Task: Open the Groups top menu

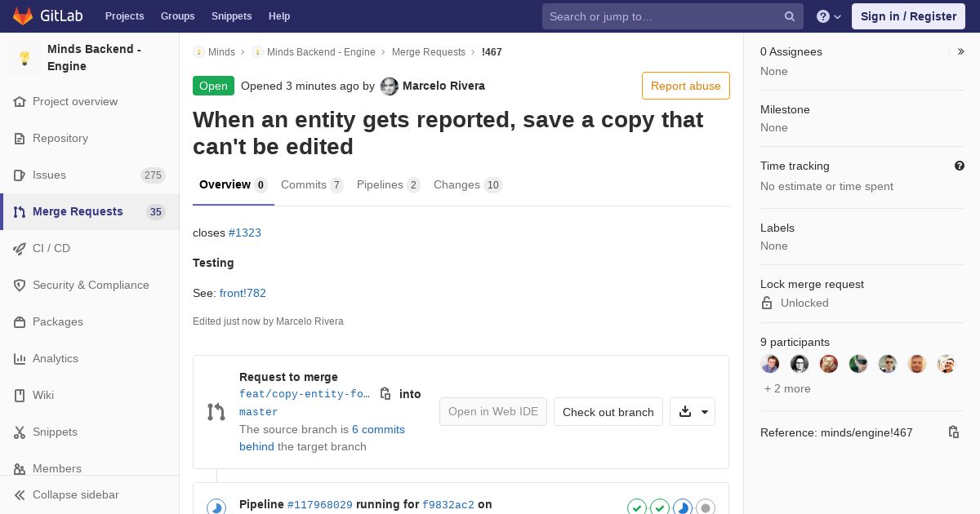Action: coord(177,16)
